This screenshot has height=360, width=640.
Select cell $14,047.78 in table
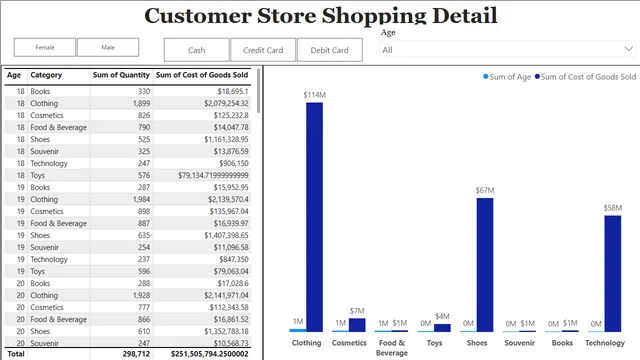click(231, 127)
